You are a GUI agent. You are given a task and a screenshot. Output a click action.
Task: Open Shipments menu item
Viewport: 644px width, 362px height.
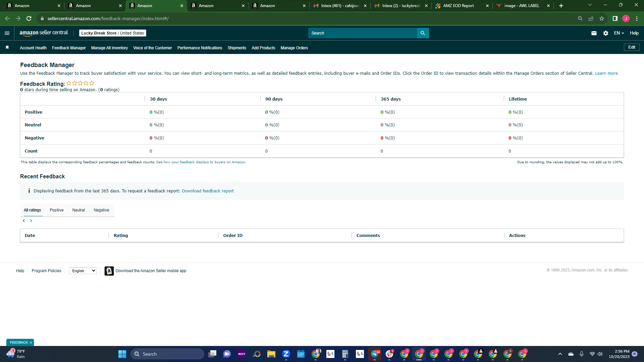coord(237,48)
